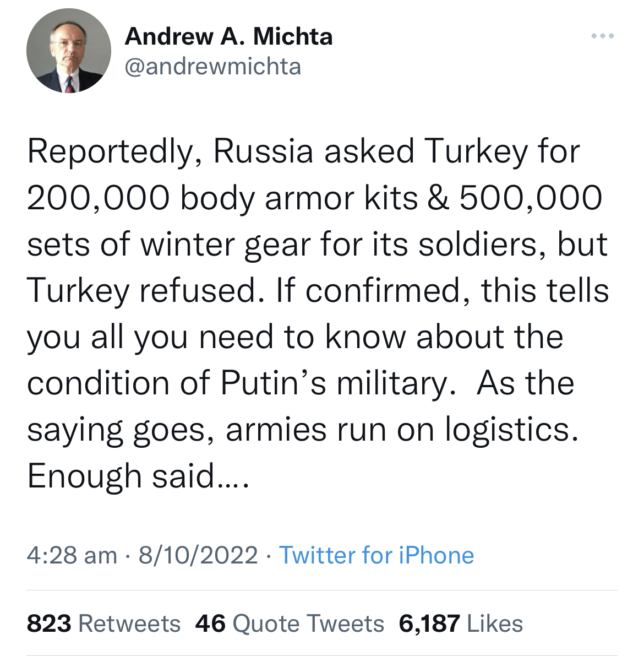Show the 46 Quote Tweets

point(290,624)
